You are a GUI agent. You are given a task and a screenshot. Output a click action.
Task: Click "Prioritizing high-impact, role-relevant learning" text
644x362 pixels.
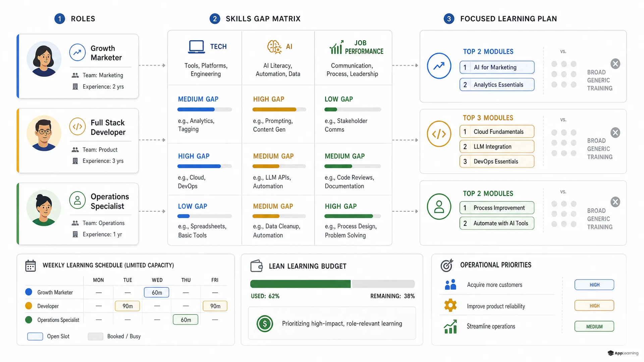[342, 324]
